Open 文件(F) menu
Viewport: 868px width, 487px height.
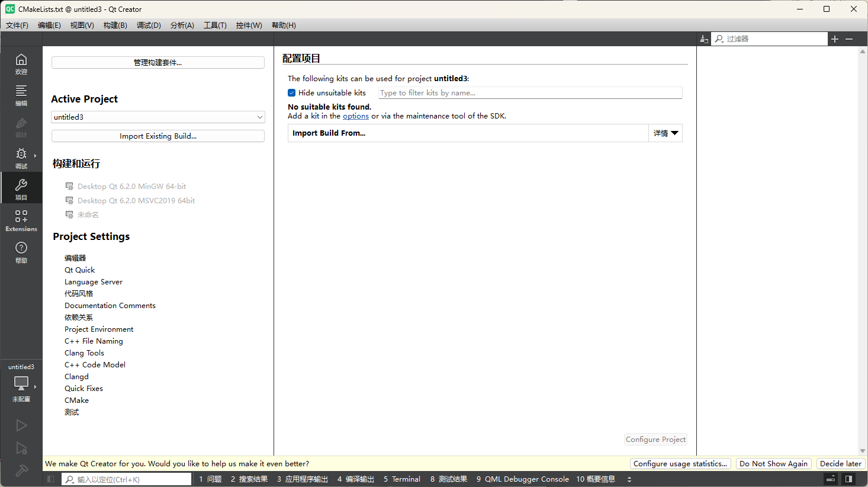pyautogui.click(x=17, y=25)
